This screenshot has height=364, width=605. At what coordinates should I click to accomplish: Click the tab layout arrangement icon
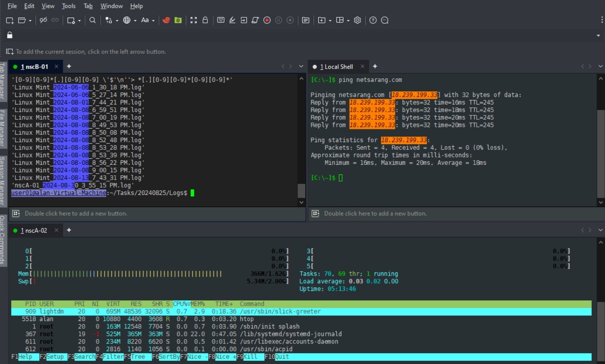(x=340, y=20)
